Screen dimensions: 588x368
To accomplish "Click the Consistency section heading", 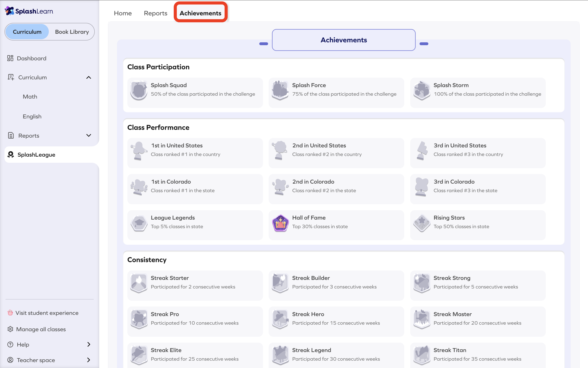I will tap(147, 260).
